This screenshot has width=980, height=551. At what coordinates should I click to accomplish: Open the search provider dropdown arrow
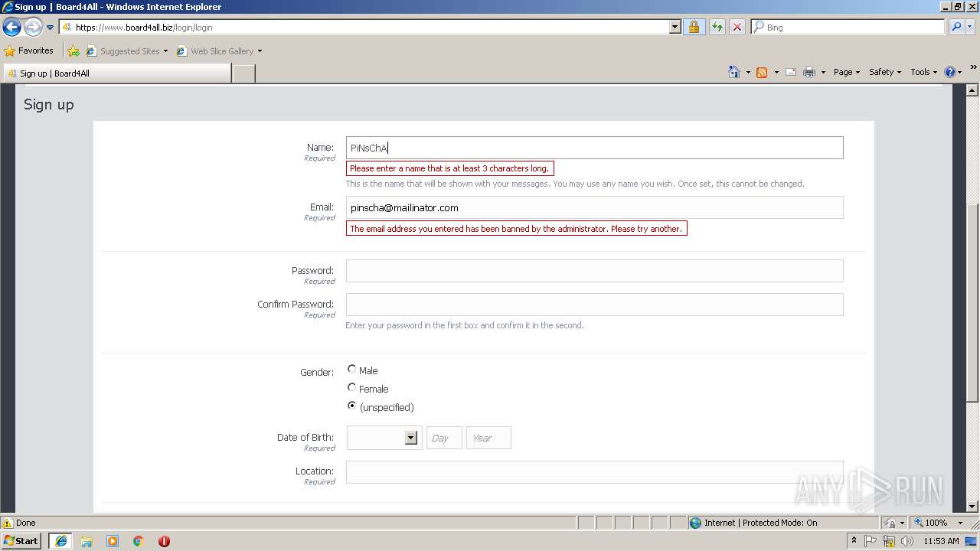tap(971, 28)
